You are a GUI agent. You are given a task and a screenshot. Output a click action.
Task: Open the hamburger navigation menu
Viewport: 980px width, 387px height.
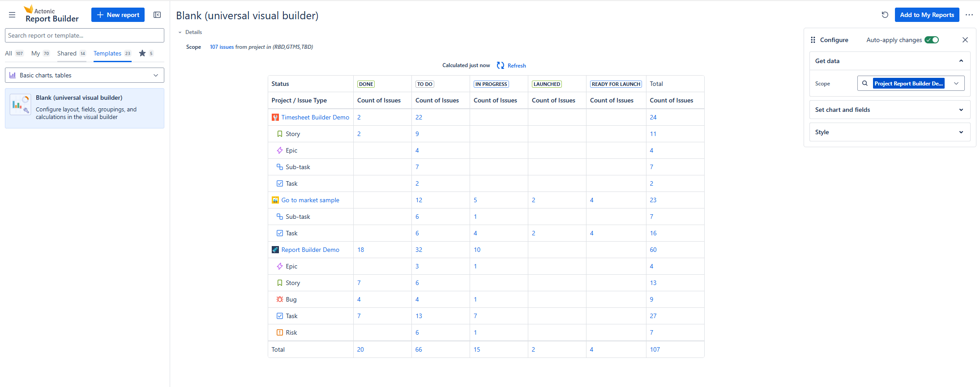point(12,15)
